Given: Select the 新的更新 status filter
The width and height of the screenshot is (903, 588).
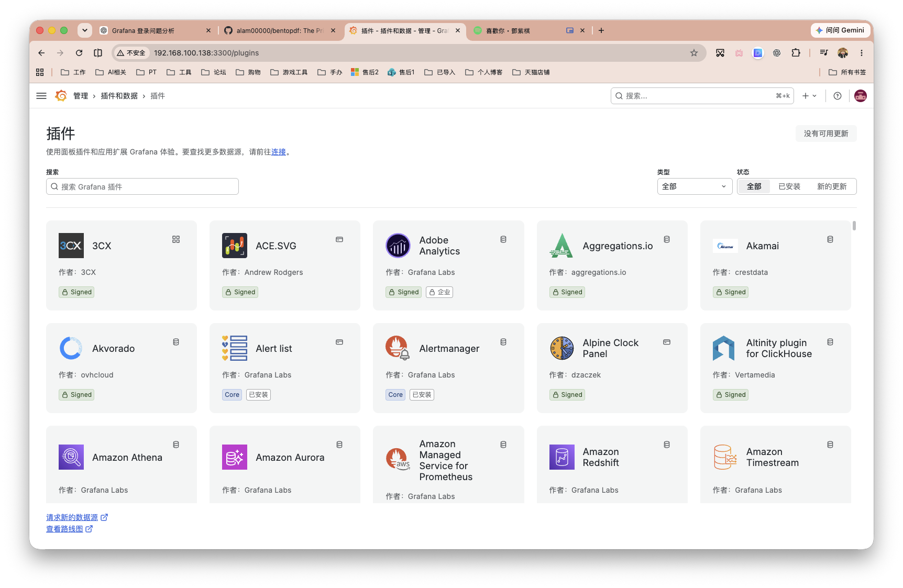Looking at the screenshot, I should (x=832, y=186).
